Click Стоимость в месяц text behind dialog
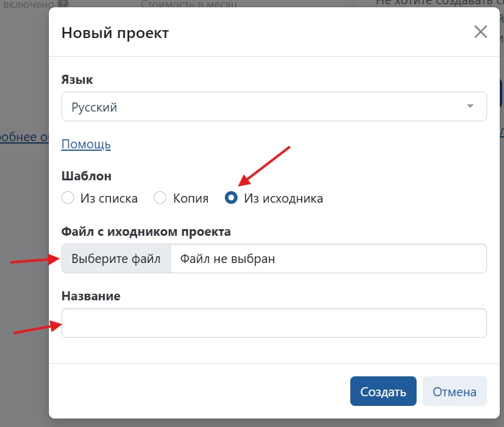This screenshot has height=427, width=504. click(189, 5)
